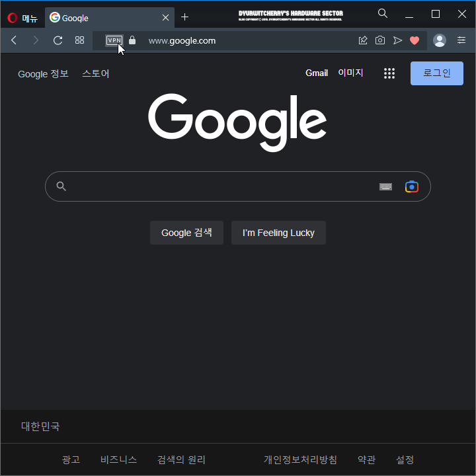
Task: Open the on-screen keyboard input tool
Action: coord(385,186)
